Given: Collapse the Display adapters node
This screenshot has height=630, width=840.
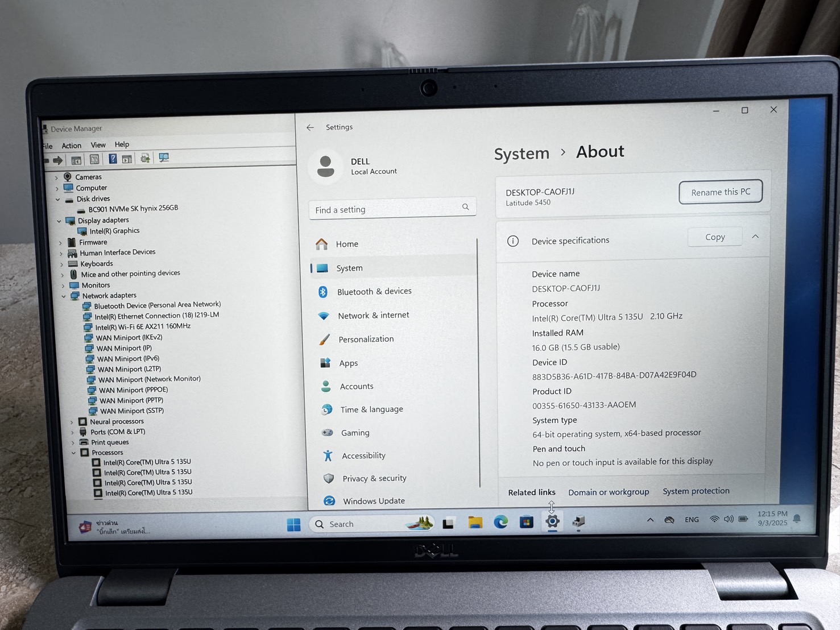Looking at the screenshot, I should click(x=59, y=221).
